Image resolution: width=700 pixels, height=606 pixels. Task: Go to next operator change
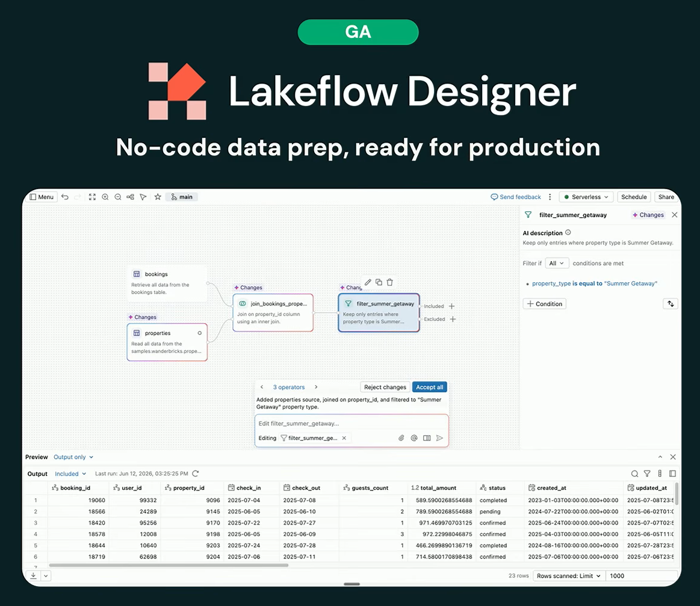316,387
